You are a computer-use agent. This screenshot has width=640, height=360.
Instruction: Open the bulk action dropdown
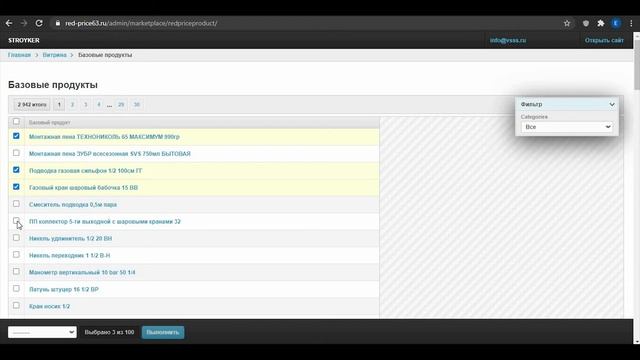[42, 332]
